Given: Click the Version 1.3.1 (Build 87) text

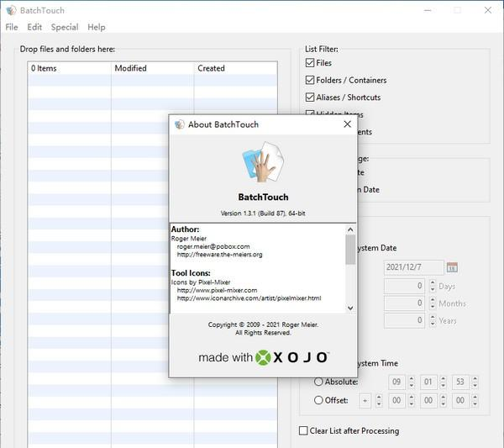Looking at the screenshot, I should pyautogui.click(x=263, y=213).
